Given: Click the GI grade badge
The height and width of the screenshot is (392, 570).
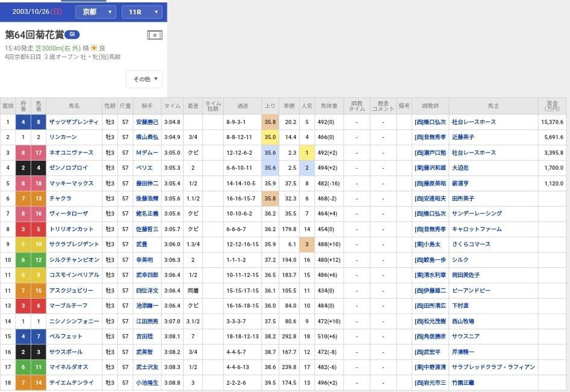Looking at the screenshot, I should 72,34.
